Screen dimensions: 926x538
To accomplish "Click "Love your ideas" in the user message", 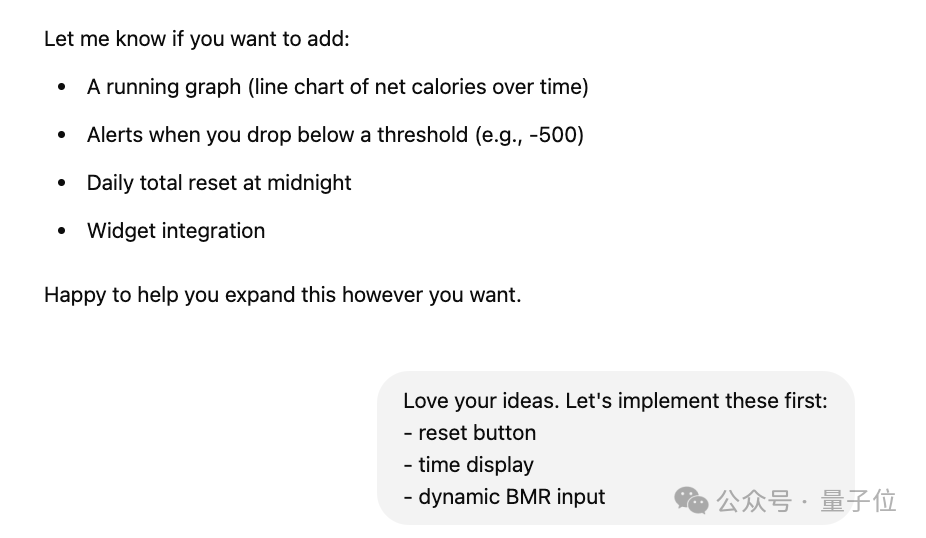I will click(481, 401).
